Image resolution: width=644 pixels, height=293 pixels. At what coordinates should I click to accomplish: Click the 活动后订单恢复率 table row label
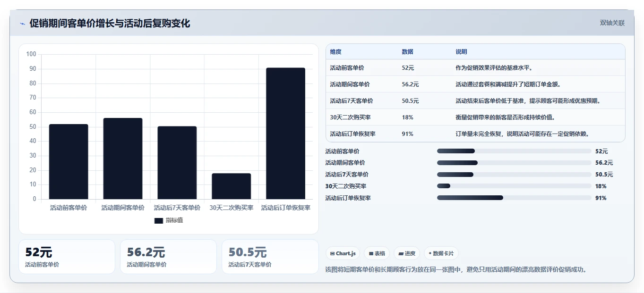[352, 134]
